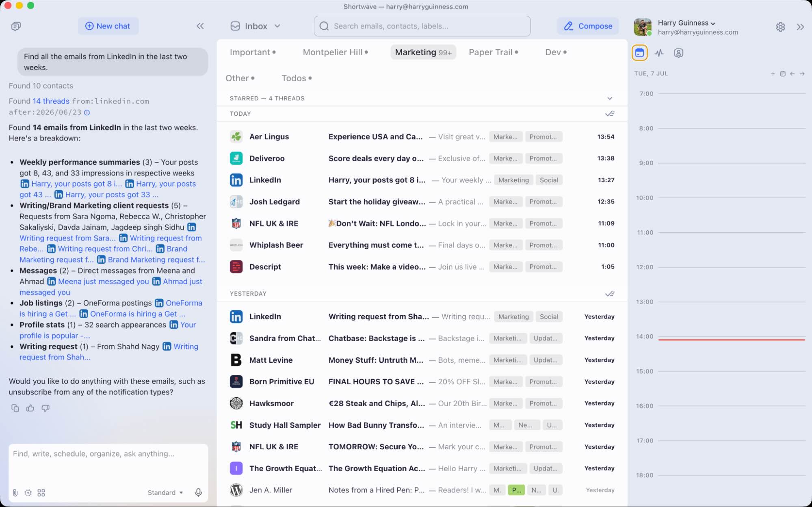Compose a new email
This screenshot has height=507, width=812.
click(x=588, y=26)
